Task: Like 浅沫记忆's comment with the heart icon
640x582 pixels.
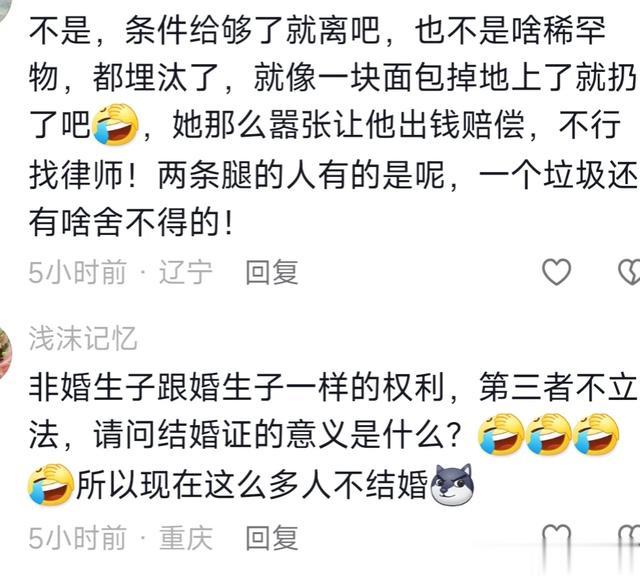Action: pyautogui.click(x=556, y=536)
